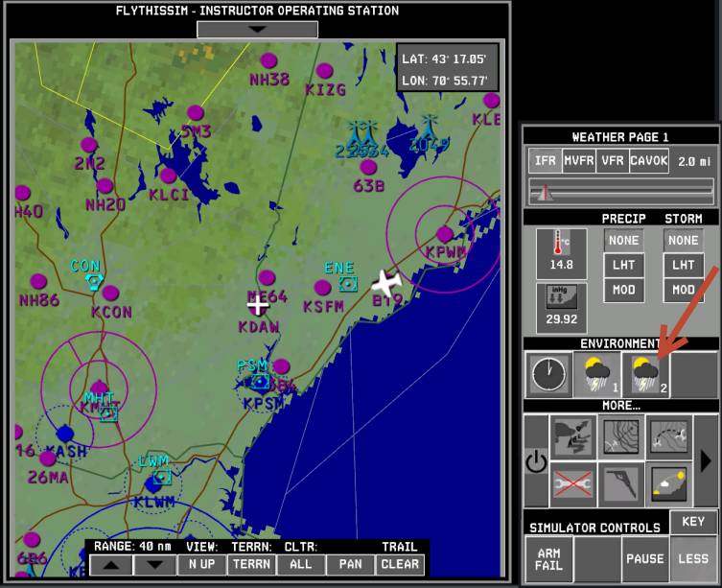The image size is (722, 588).
Task: Select the KSFM airport dot
Action: (x=322, y=288)
